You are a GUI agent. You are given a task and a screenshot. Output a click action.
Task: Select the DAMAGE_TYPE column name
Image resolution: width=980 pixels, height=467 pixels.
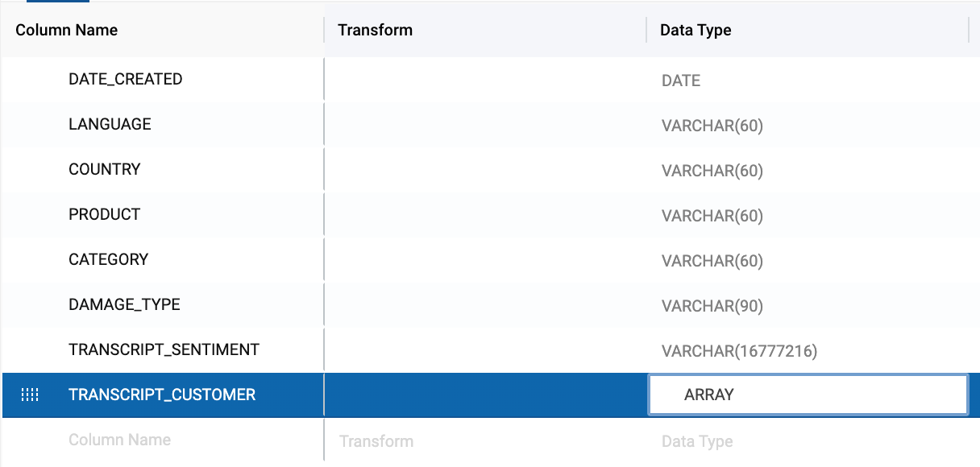click(x=124, y=304)
